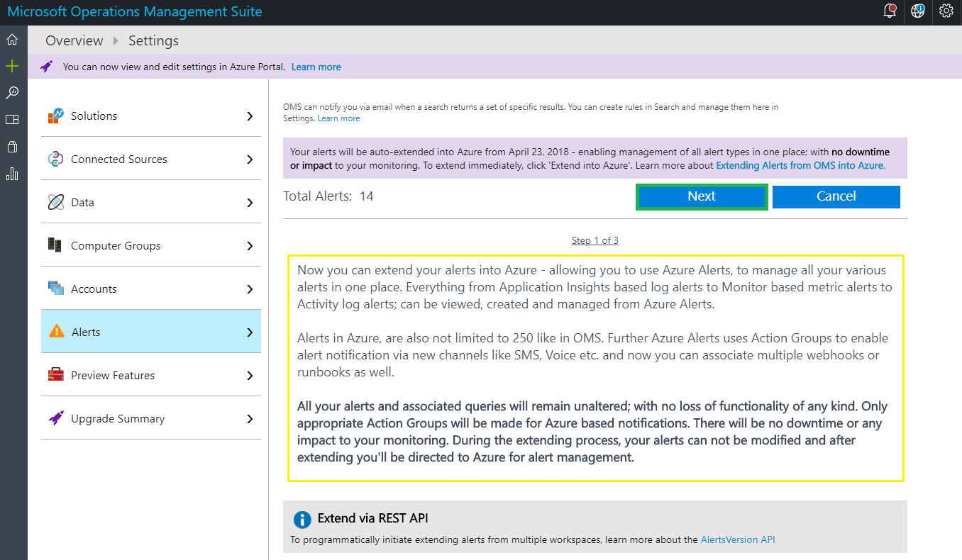Click the Preview Features toolbox icon
Screen dimensions: 962x560
coord(56,375)
